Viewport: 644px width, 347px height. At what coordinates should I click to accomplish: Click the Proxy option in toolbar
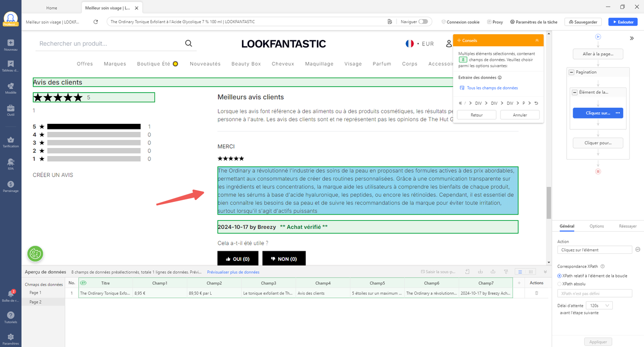tap(495, 22)
